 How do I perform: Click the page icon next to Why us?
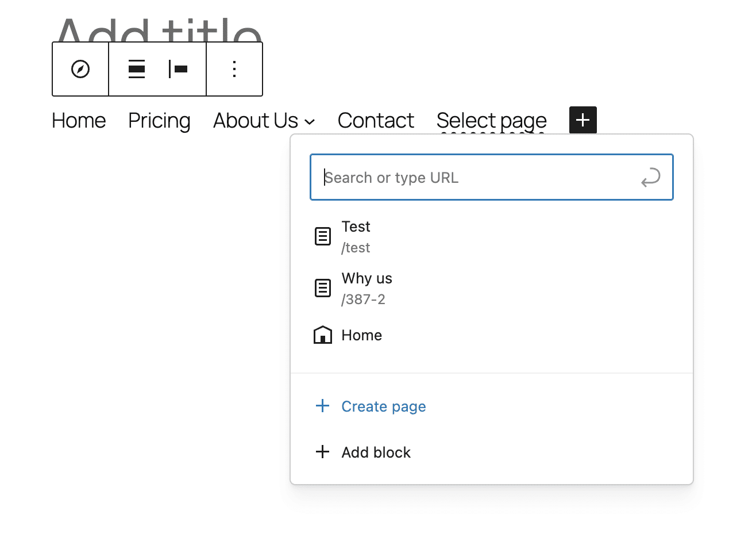(x=323, y=287)
